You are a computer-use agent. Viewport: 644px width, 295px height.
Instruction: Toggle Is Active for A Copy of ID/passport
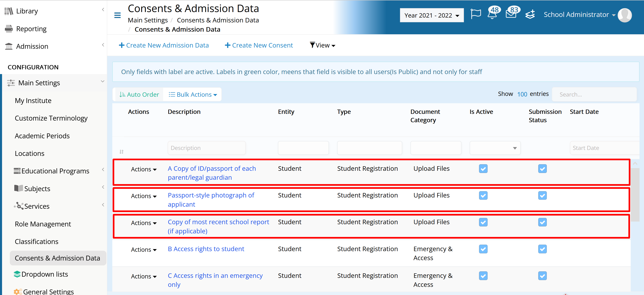tap(483, 169)
